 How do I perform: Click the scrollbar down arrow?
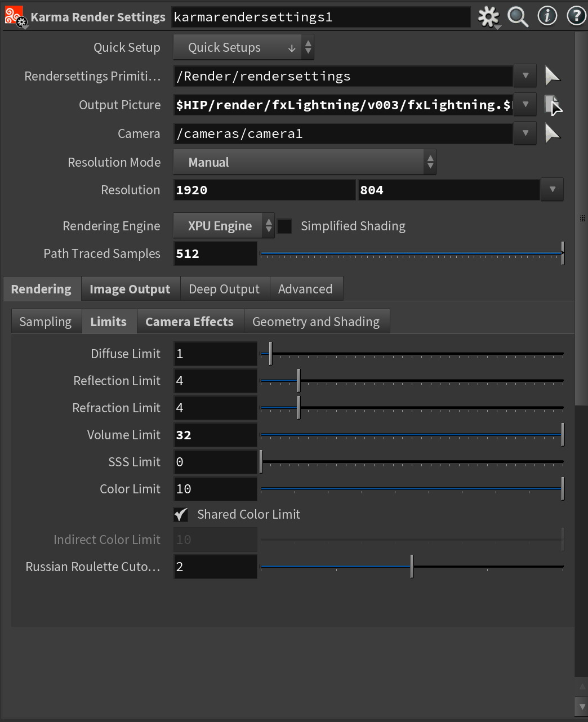[x=582, y=706]
